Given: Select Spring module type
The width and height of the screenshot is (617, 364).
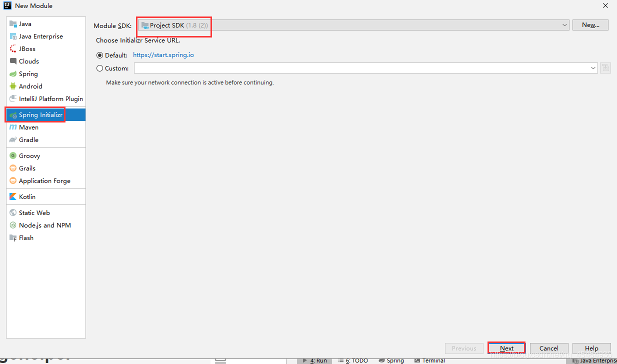Looking at the screenshot, I should [x=46, y=74].
